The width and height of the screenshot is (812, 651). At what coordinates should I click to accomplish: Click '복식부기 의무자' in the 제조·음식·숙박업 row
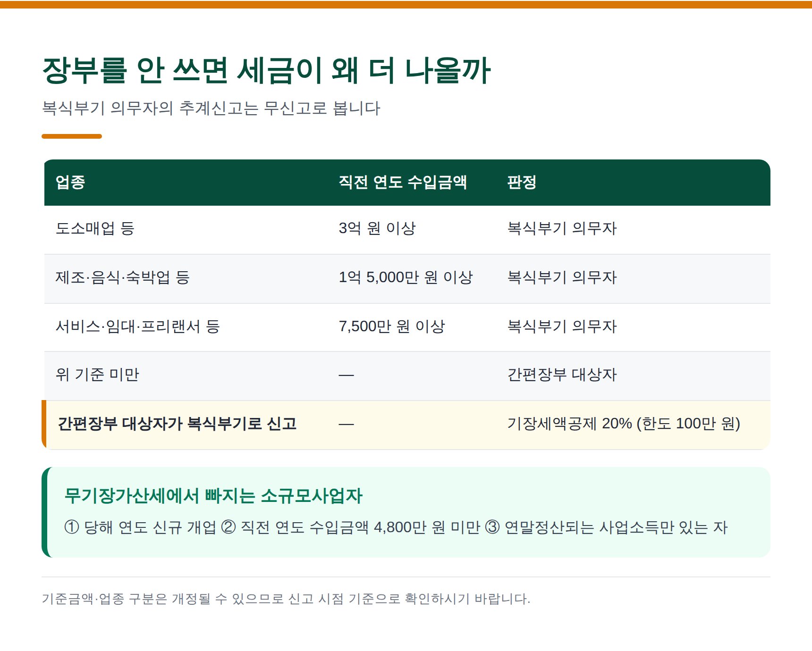point(562,277)
